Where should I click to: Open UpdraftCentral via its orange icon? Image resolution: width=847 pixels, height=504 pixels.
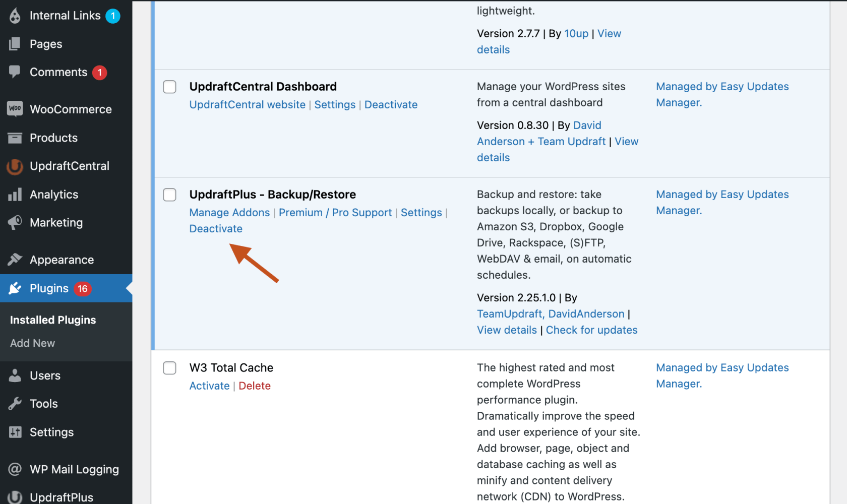(15, 166)
